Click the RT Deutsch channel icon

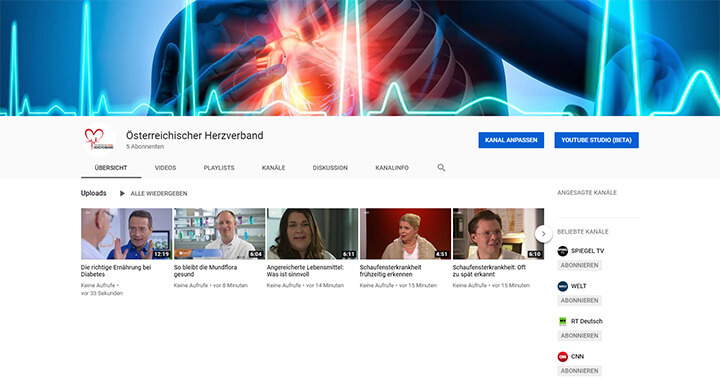(562, 321)
